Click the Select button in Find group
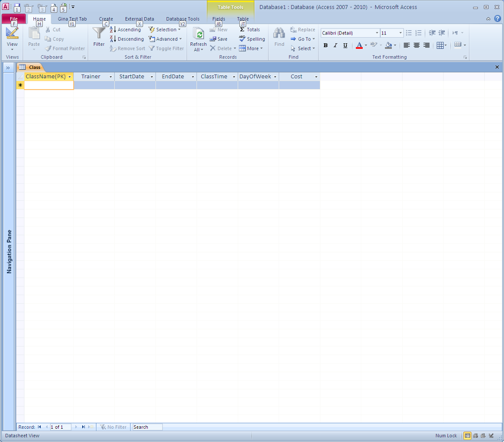The width and height of the screenshot is (504, 442). pyautogui.click(x=303, y=48)
